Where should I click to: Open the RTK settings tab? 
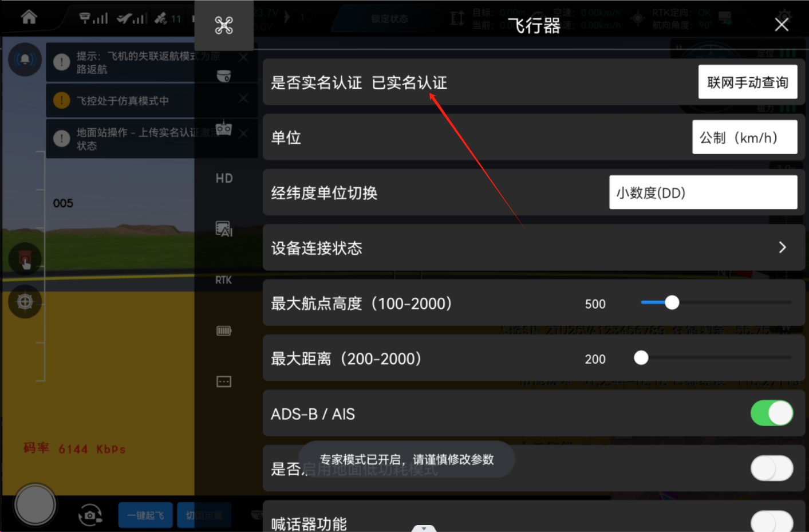224,280
